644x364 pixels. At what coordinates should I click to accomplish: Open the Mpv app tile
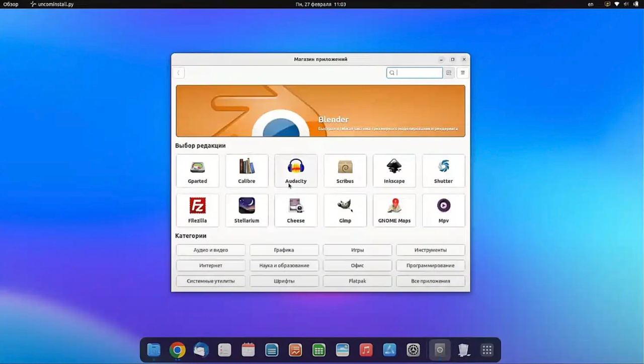(443, 210)
